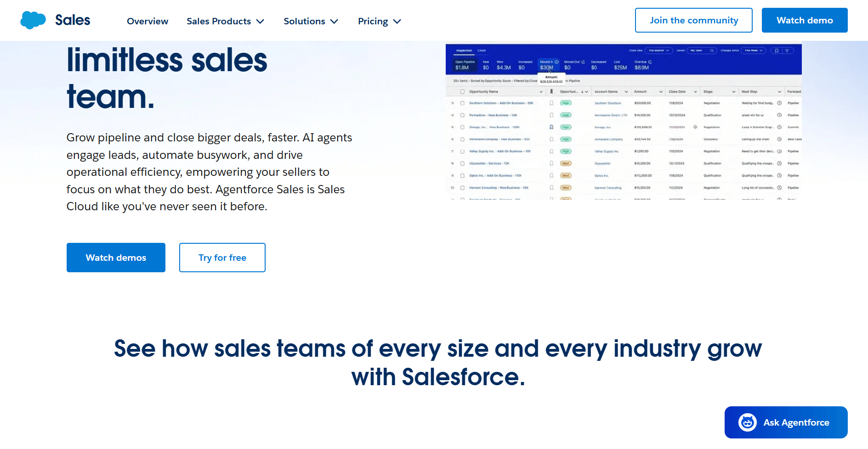Click the bookmark icon in the table header
This screenshot has height=449, width=868.
point(551,91)
